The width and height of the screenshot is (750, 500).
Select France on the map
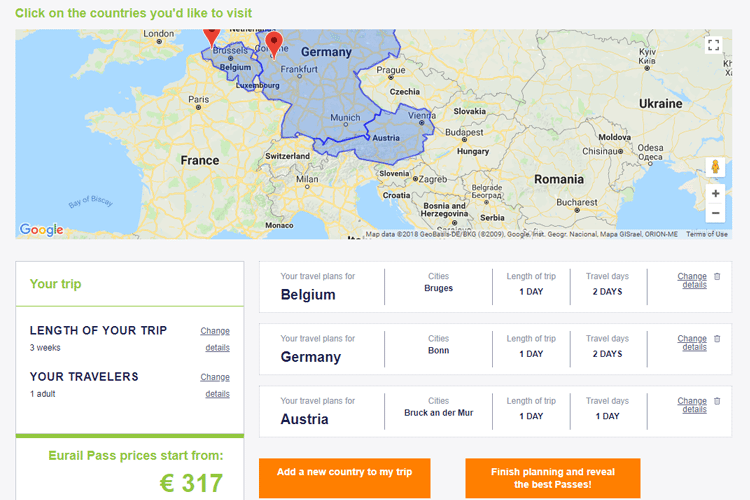(199, 160)
